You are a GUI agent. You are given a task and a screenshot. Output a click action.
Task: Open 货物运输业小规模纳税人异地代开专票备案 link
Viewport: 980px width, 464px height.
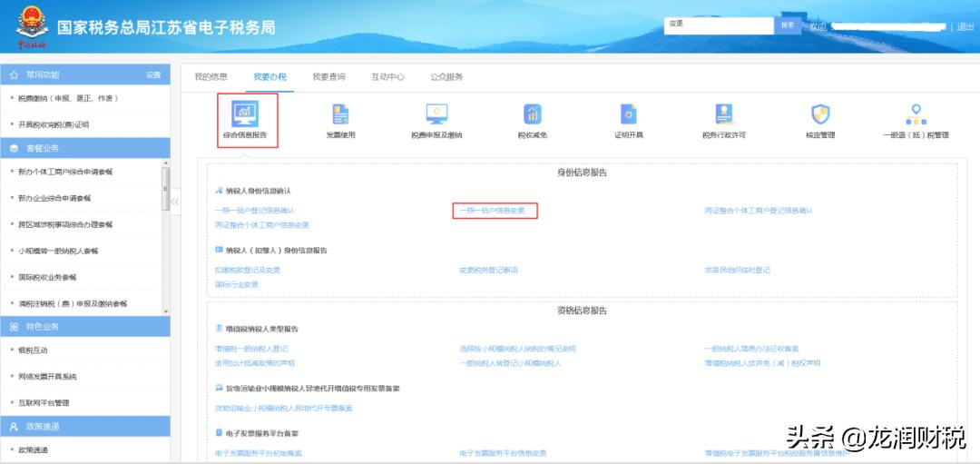[284, 409]
